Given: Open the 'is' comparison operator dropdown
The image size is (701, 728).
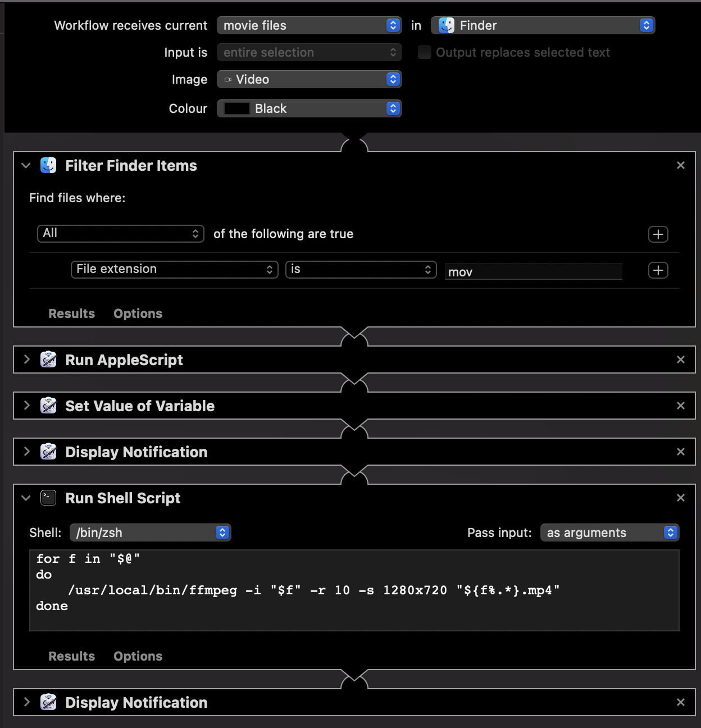Looking at the screenshot, I should (361, 270).
